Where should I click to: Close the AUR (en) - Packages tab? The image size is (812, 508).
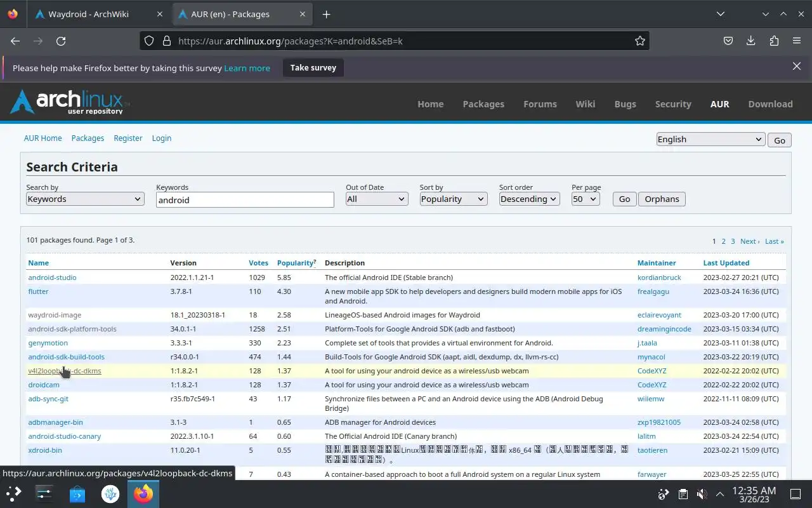303,14
